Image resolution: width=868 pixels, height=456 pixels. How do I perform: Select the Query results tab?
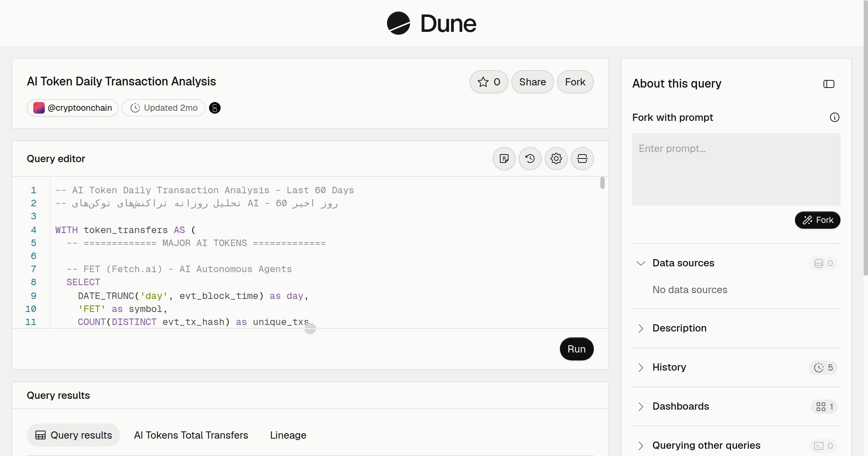tap(73, 435)
